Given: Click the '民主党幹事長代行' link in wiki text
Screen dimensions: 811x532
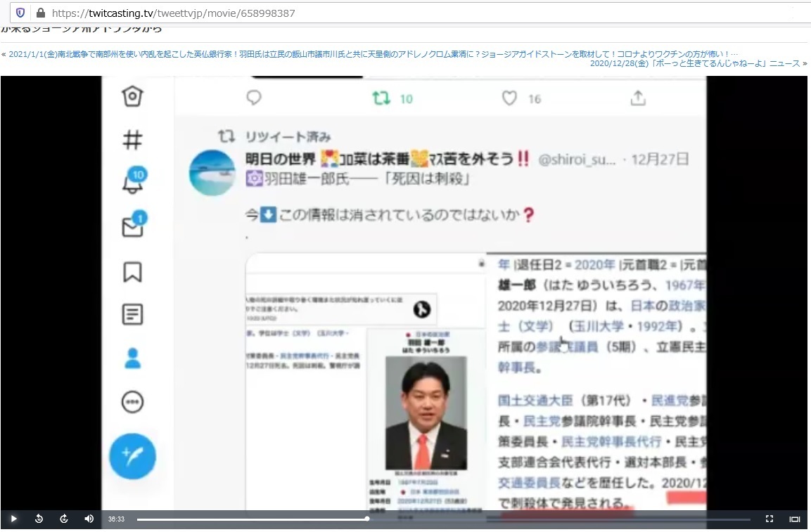Looking at the screenshot, I should [x=611, y=441].
